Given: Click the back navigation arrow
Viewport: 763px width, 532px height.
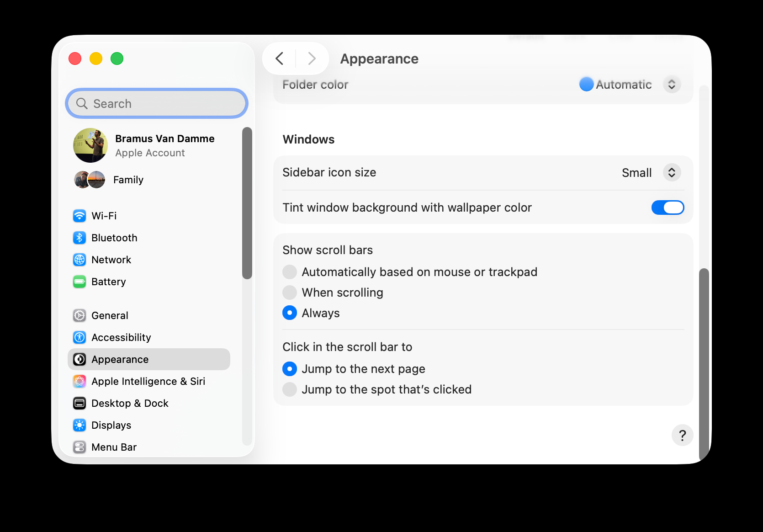Looking at the screenshot, I should 280,59.
